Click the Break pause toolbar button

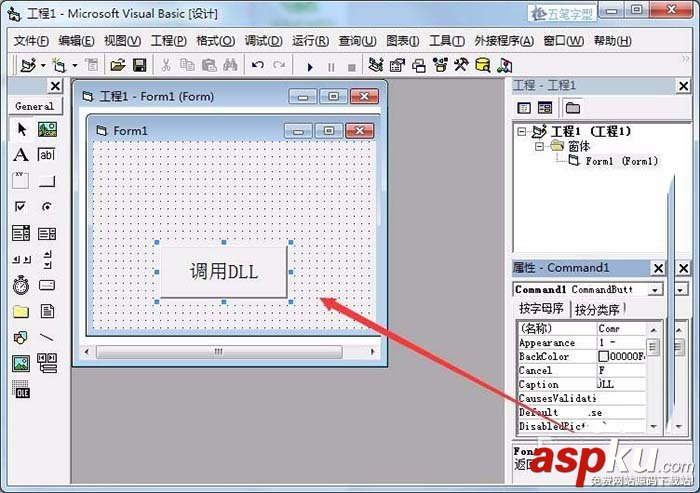click(331, 67)
